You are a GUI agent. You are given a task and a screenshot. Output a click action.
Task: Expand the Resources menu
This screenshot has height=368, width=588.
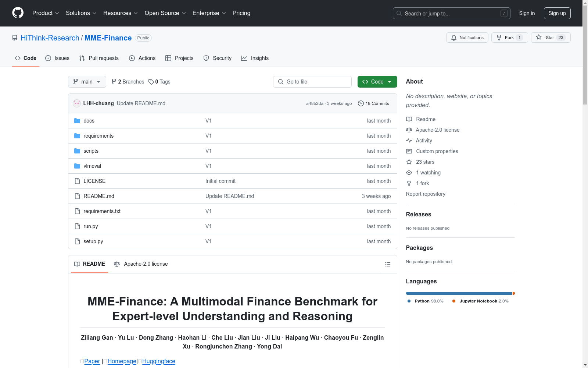click(121, 13)
